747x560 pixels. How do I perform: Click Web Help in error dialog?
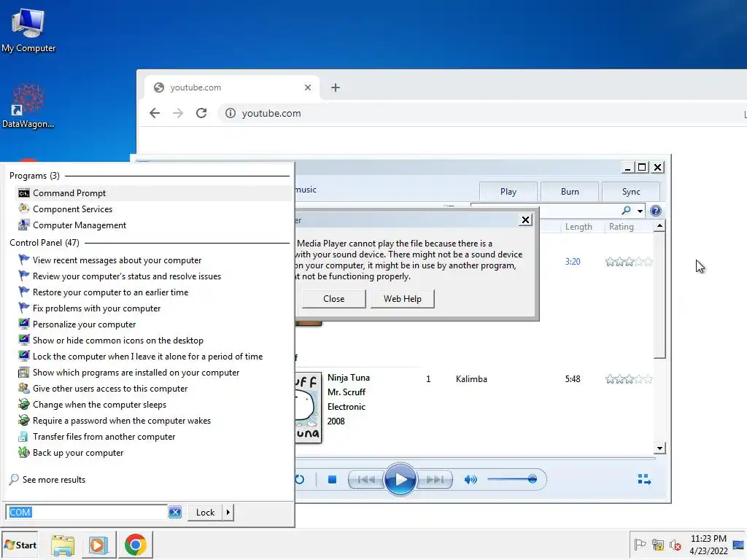(403, 298)
